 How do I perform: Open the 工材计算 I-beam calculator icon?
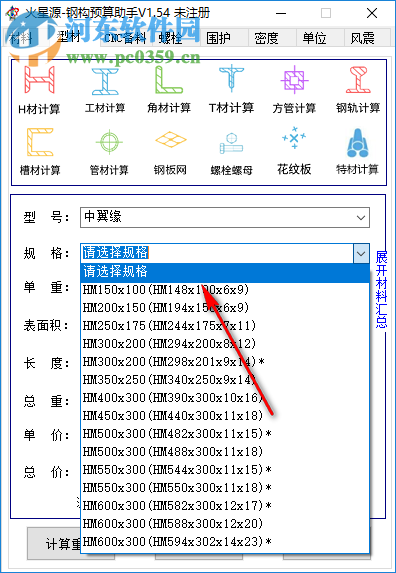pyautogui.click(x=105, y=90)
